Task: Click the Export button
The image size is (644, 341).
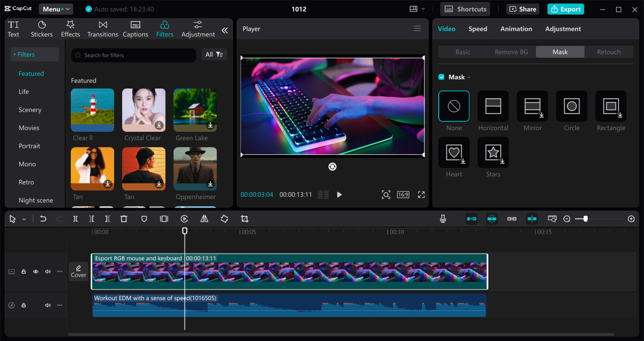Action: pyautogui.click(x=566, y=9)
